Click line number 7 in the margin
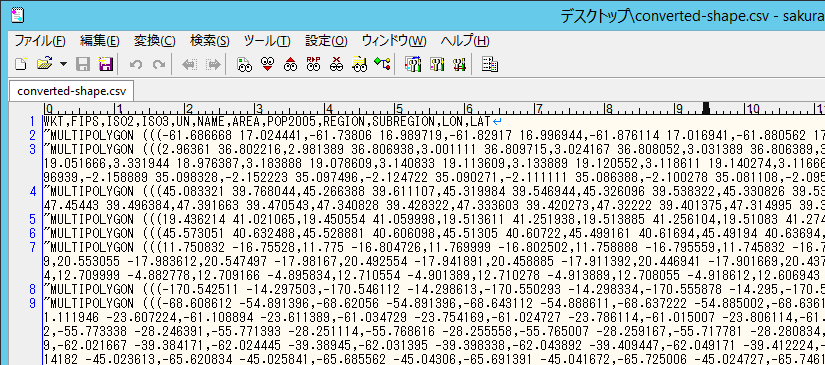This screenshot has height=365, width=825. pos(33,247)
